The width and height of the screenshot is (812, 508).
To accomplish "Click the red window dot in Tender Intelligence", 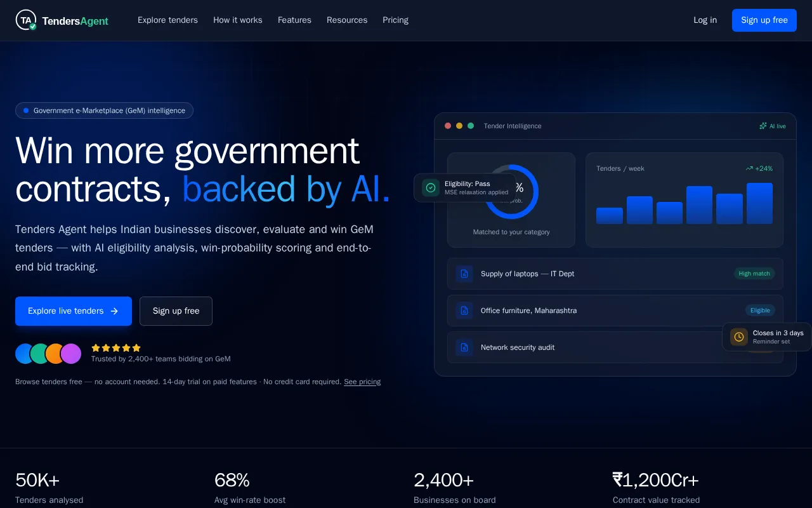I will click(x=448, y=126).
